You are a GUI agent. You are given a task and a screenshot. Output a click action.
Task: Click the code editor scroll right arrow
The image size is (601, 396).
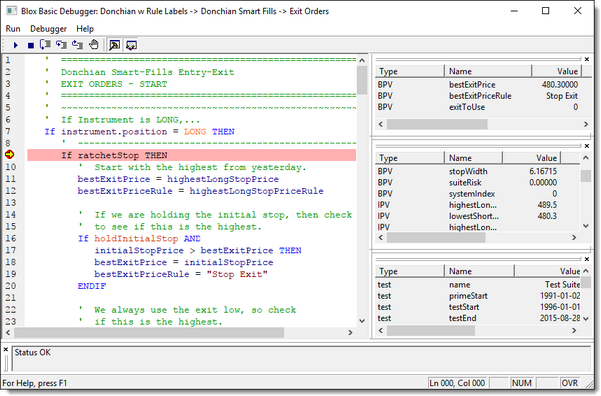[350, 333]
